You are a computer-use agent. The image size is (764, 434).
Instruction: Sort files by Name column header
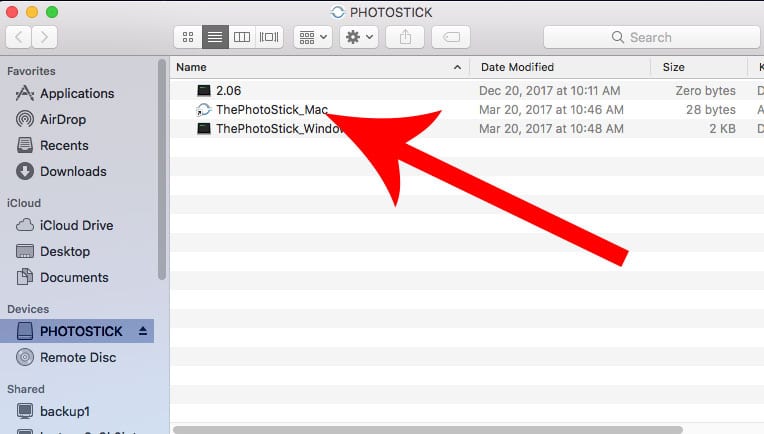tap(310, 67)
